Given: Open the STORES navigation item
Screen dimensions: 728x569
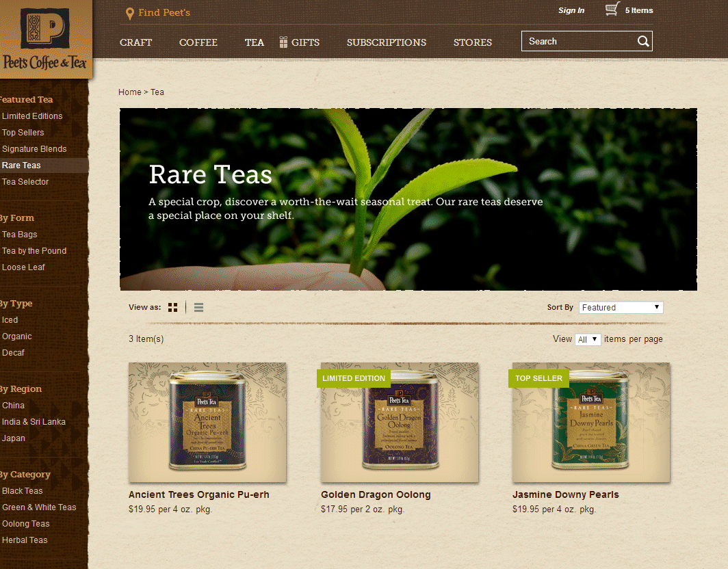Looking at the screenshot, I should 472,42.
